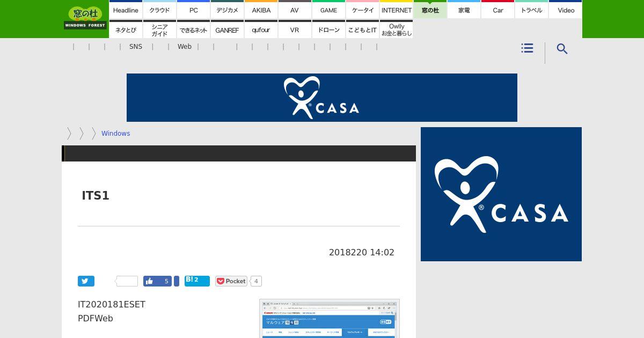Open the 家電 tab
Screen dimensions: 644x338
(x=464, y=10)
